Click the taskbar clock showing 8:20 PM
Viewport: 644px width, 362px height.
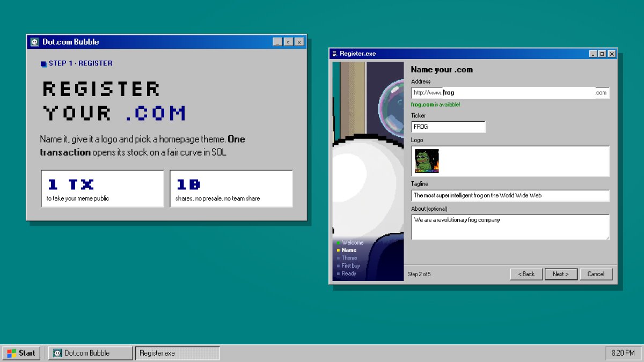coord(623,353)
